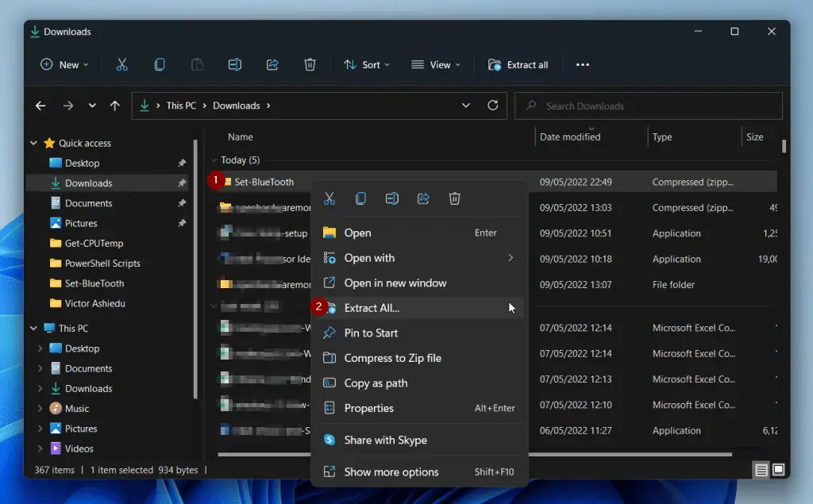The width and height of the screenshot is (813, 504).
Task: Cut the selected file using the toolbar scissors icon
Action: [122, 64]
